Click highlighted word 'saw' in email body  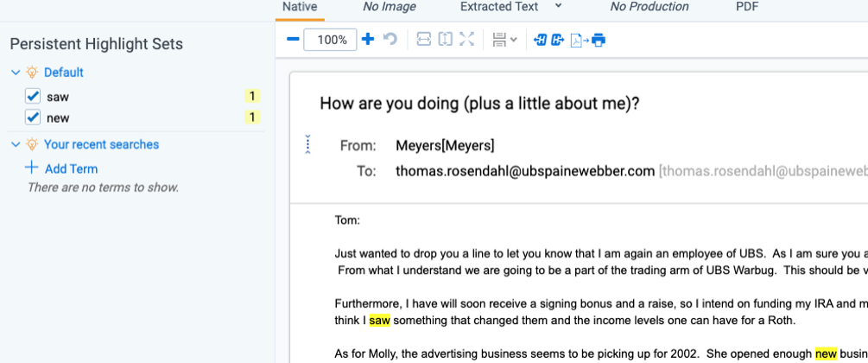[x=380, y=321]
